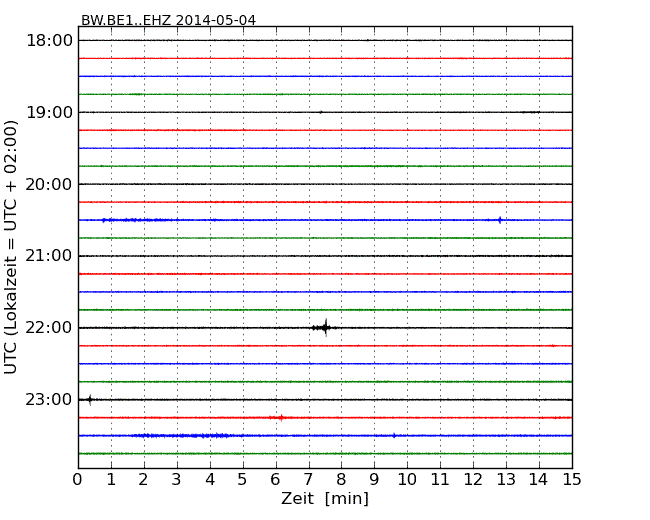Click the Zeit [min] x-axis label
The width and height of the screenshot is (650, 520).
325,498
